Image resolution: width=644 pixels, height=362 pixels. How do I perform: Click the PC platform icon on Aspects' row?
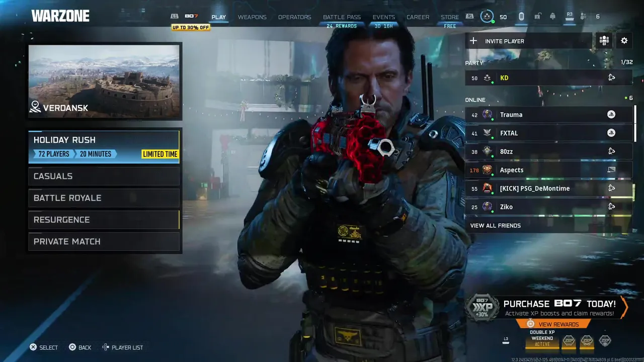pyautogui.click(x=611, y=170)
